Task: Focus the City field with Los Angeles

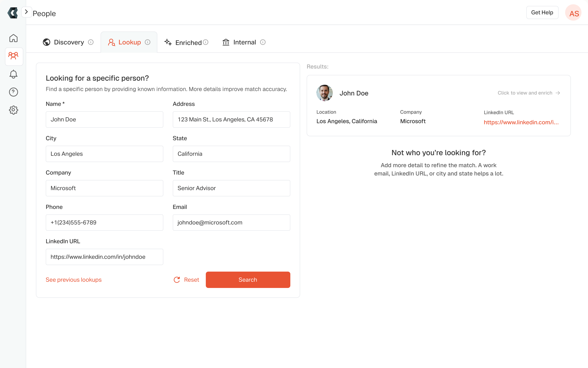Action: tap(105, 154)
